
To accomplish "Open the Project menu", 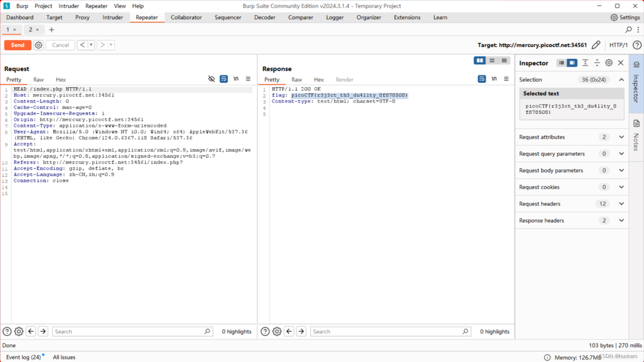I will (43, 6).
